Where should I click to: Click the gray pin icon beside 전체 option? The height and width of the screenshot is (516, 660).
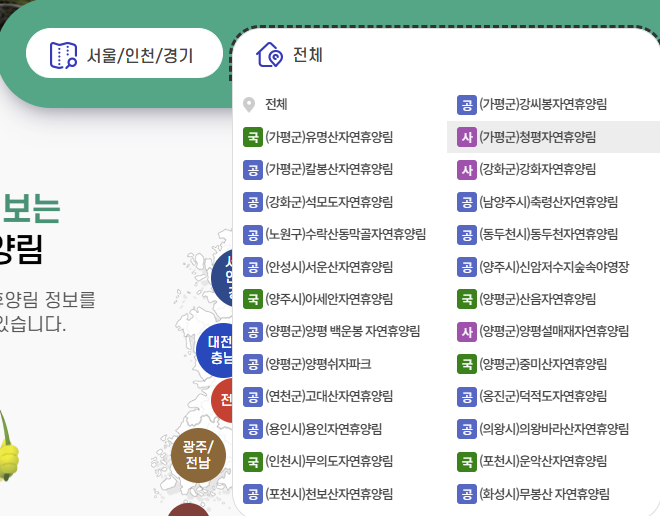pyautogui.click(x=249, y=105)
